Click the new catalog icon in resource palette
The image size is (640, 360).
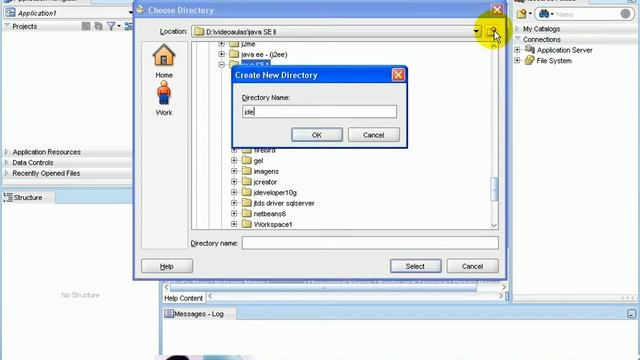522,14
